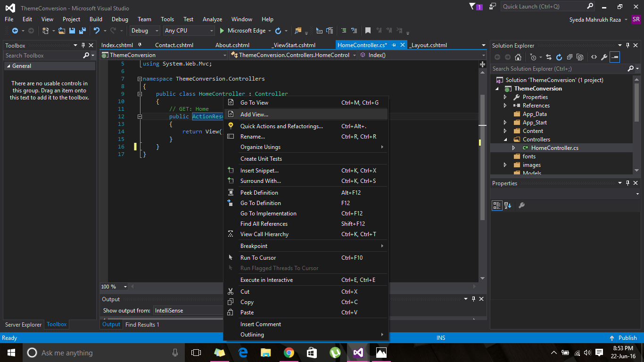Click the Ask me anything Cortana box

pyautogui.click(x=103, y=353)
